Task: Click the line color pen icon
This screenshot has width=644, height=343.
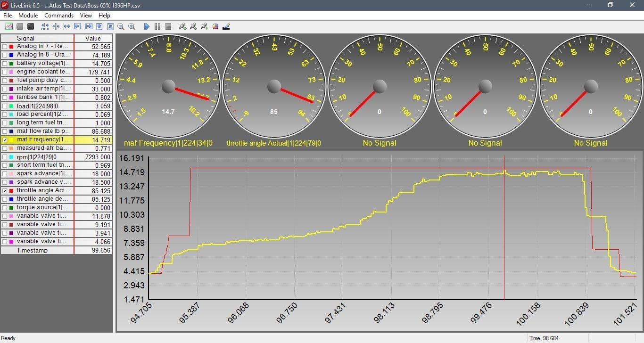Action: point(226,26)
